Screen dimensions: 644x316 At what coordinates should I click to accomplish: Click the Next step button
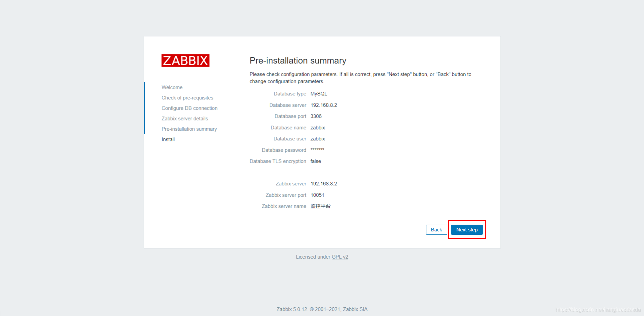(x=467, y=230)
